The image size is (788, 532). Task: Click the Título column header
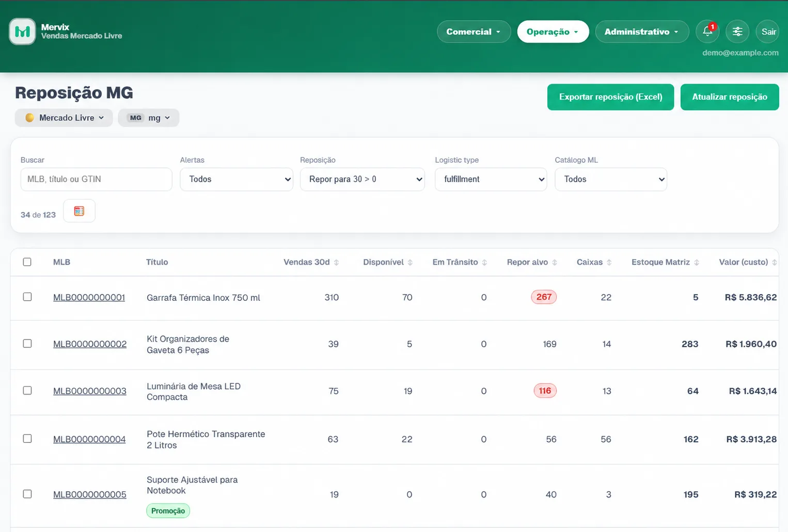(157, 262)
